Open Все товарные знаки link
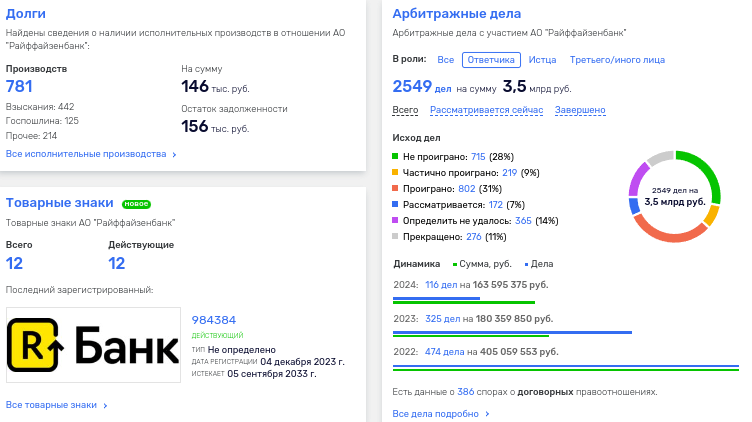 [x=51, y=405]
